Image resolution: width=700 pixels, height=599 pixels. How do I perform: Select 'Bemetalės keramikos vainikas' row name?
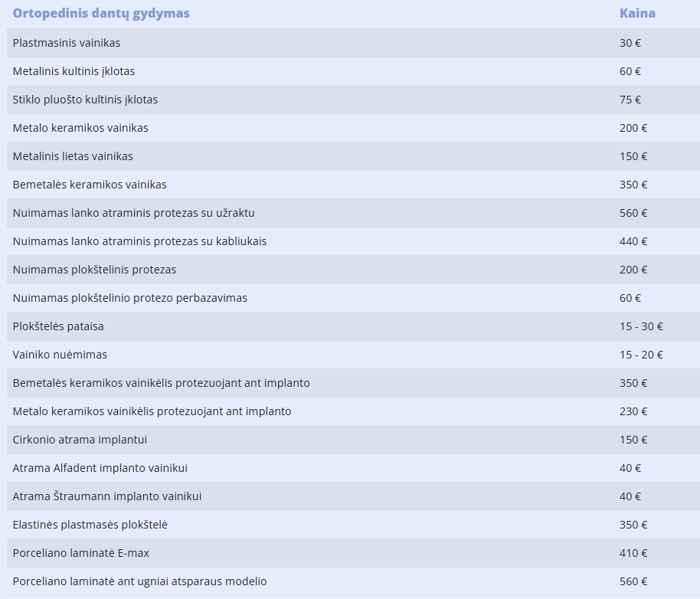(90, 185)
